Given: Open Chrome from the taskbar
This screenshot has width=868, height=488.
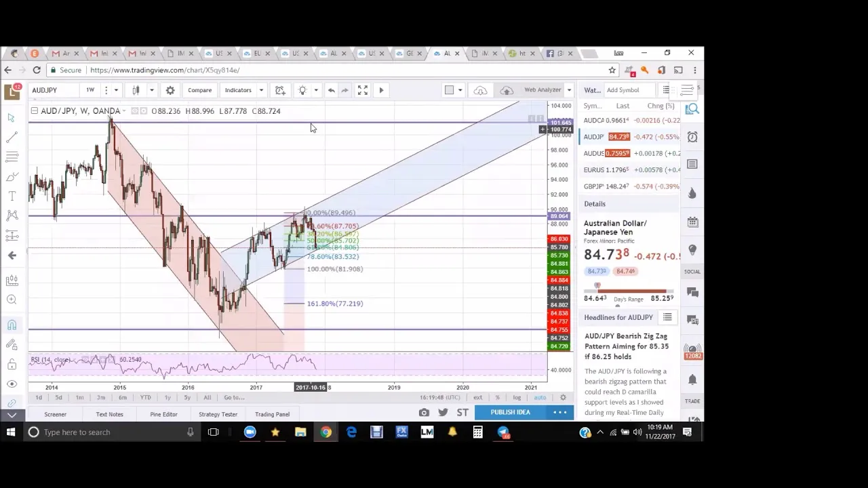Looking at the screenshot, I should (326, 432).
